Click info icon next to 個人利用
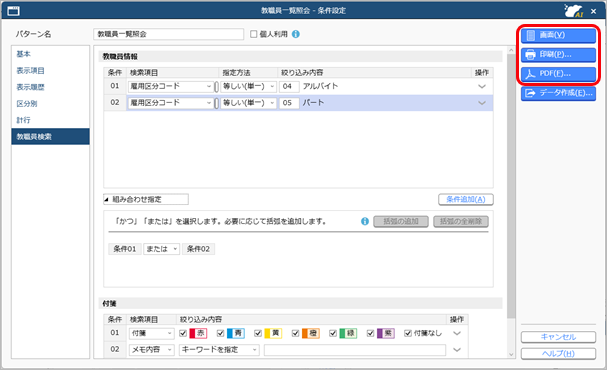 coord(296,34)
